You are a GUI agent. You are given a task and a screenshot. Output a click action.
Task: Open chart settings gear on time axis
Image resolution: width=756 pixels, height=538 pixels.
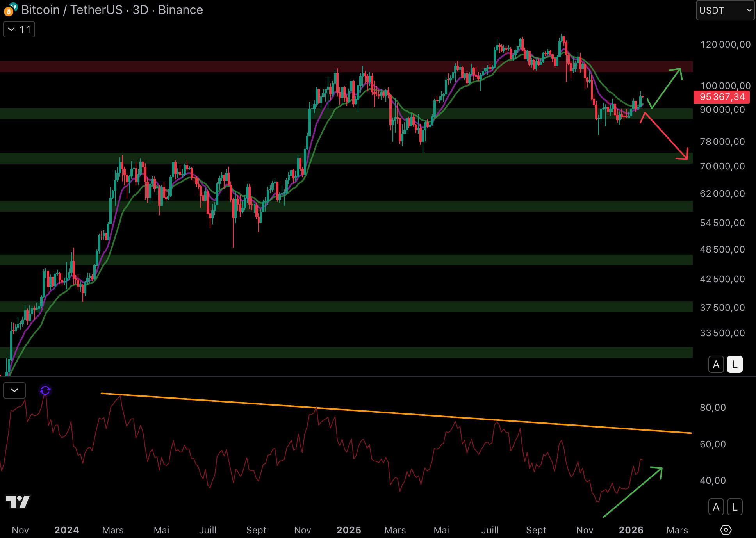(726, 530)
